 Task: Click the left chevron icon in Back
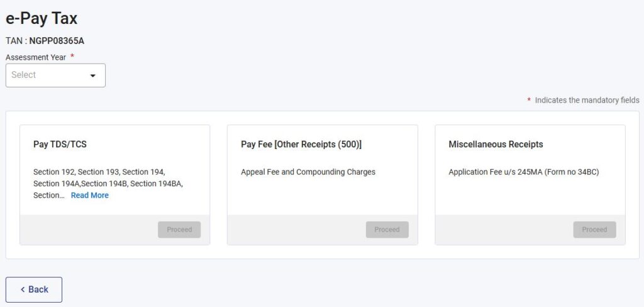tap(23, 289)
